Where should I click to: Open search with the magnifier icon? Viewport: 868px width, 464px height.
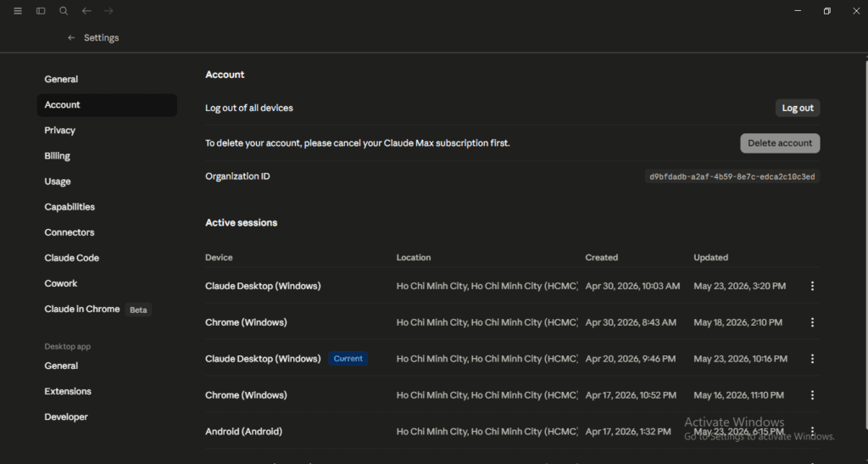tap(64, 11)
